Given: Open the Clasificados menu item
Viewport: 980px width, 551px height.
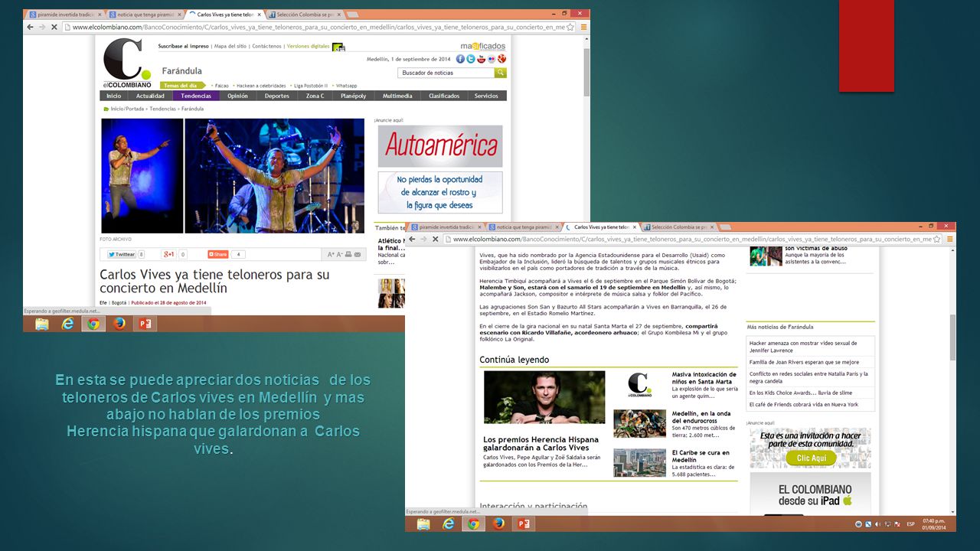Looking at the screenshot, I should (x=444, y=96).
